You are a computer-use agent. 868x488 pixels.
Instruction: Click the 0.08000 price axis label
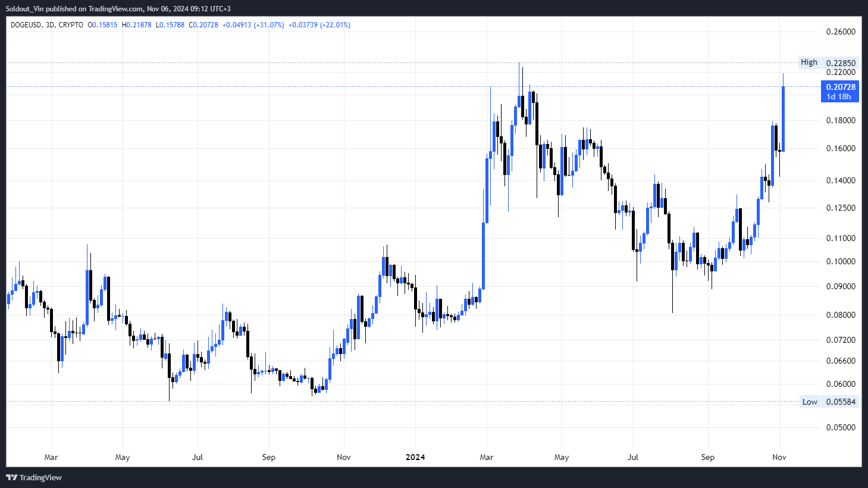click(841, 315)
